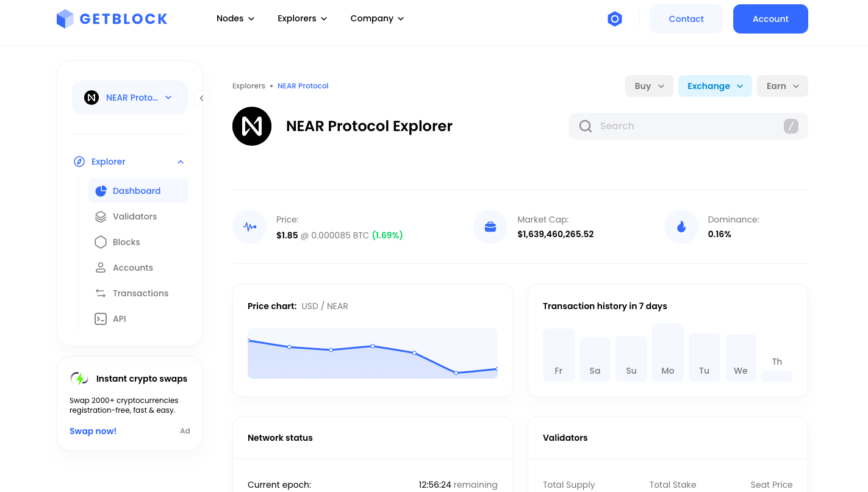
Task: Go to Dashboard in sidebar
Action: coord(138,191)
